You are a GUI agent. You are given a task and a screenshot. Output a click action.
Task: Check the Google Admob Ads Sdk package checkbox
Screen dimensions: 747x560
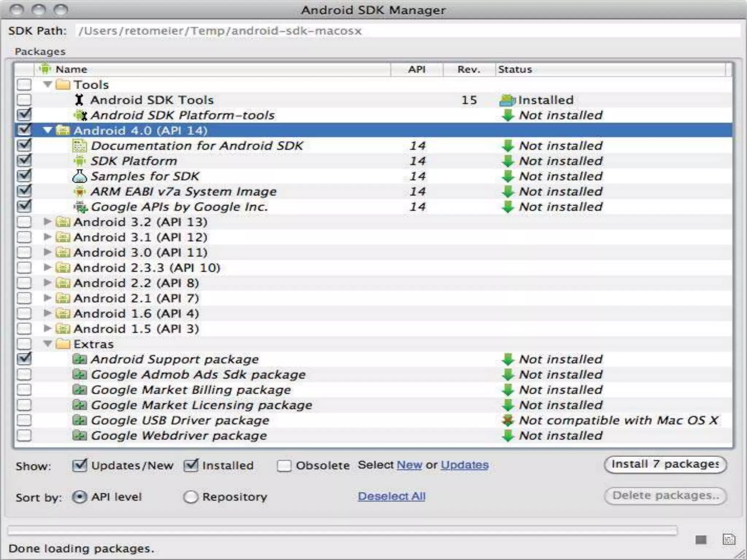pyautogui.click(x=24, y=374)
